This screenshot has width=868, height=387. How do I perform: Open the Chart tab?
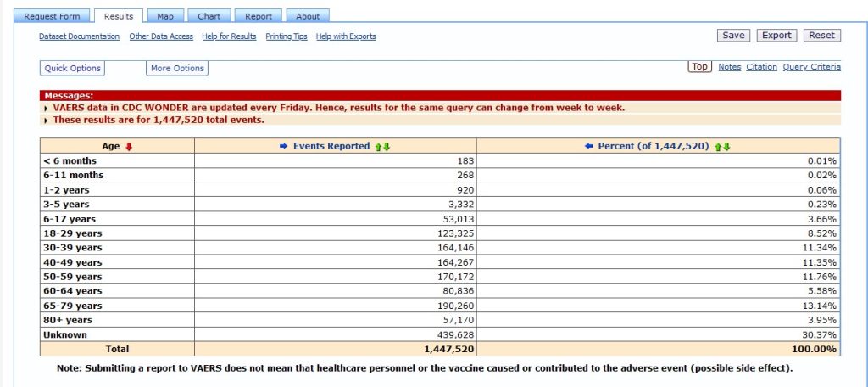pos(209,16)
